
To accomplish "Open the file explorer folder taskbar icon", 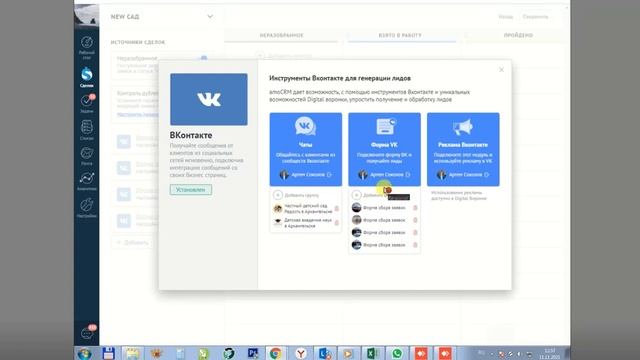I will pyautogui.click(x=132, y=353).
